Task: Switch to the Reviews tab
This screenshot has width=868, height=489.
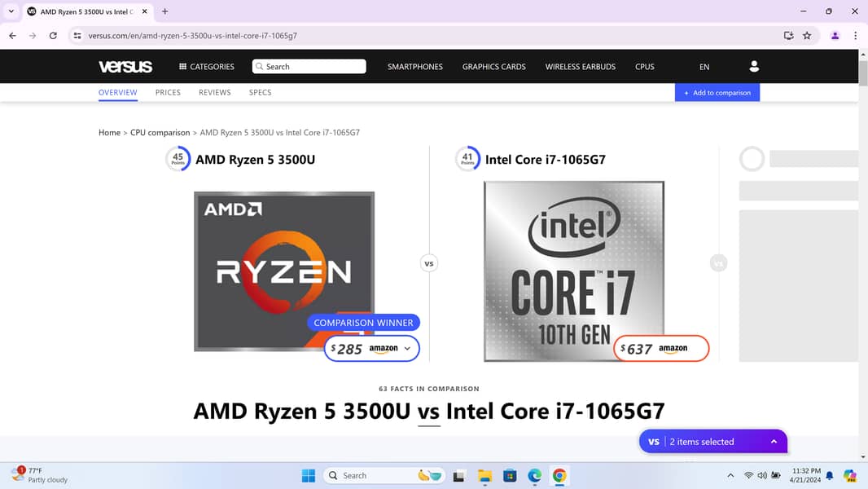Action: [215, 92]
